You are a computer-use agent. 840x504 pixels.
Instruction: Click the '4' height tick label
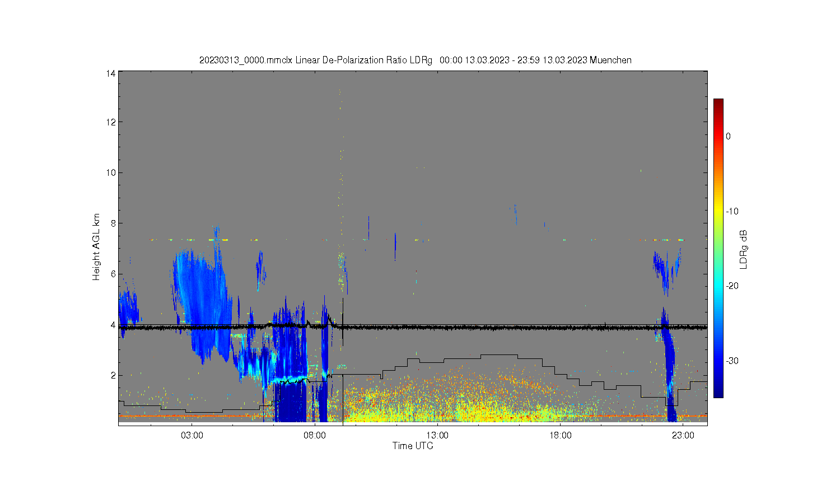(113, 324)
